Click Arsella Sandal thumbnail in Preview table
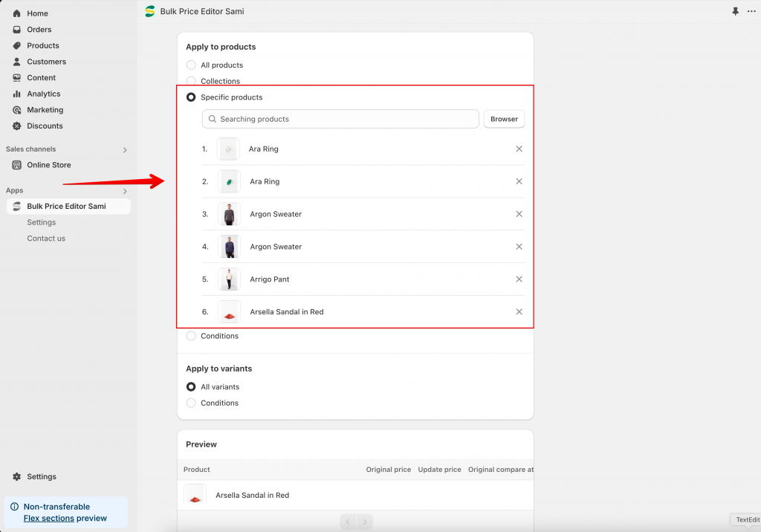 (195, 495)
